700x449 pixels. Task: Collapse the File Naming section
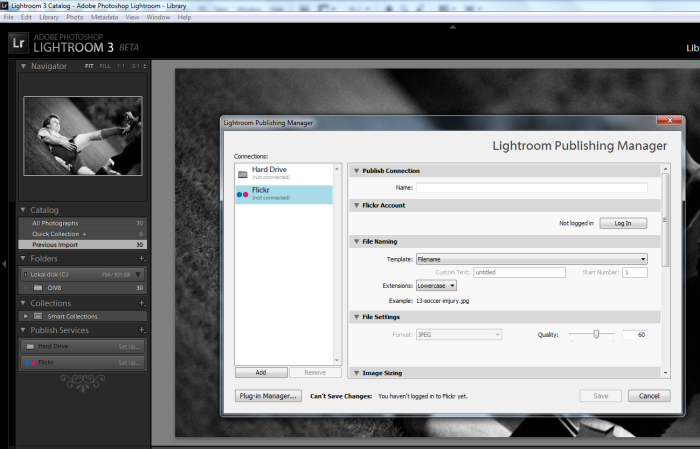click(356, 241)
